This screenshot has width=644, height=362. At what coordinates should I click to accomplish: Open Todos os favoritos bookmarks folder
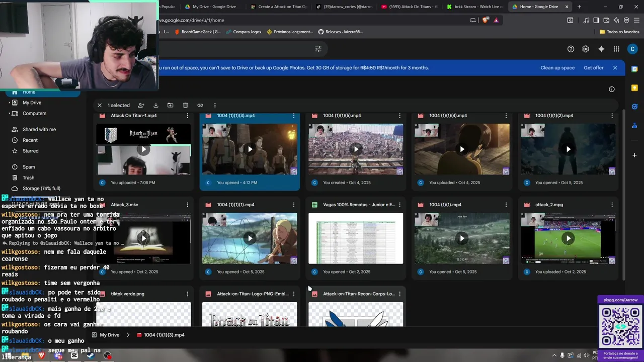coord(619,32)
